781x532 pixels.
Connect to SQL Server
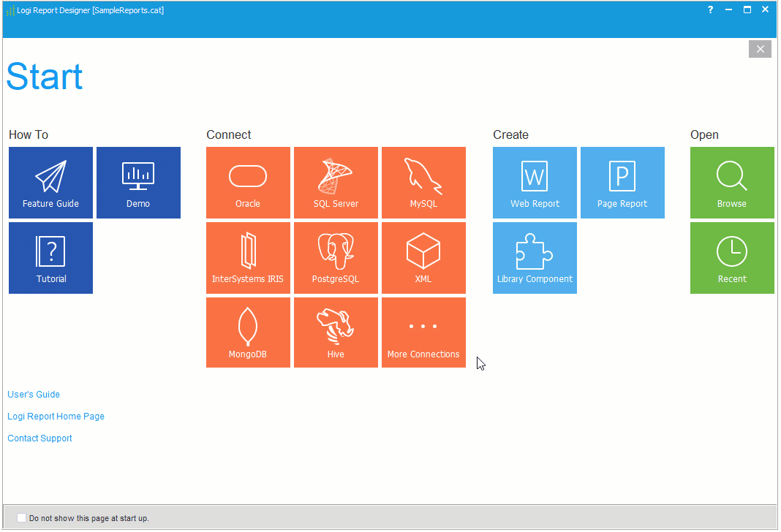(x=336, y=183)
